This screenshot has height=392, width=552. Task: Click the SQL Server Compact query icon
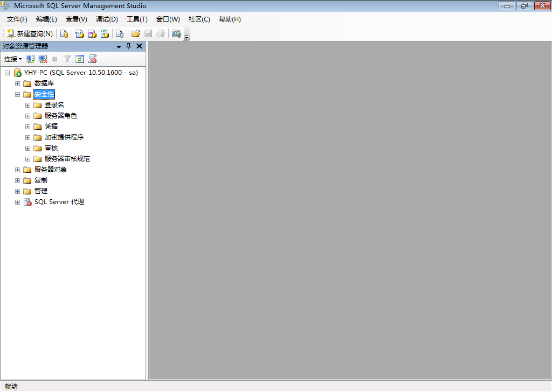(x=120, y=33)
